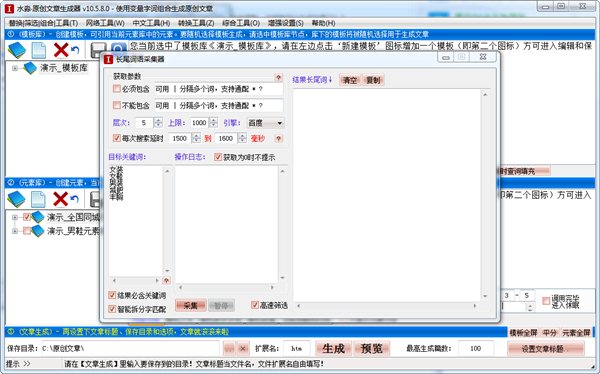Click stepper arrows of 上限 value 1000

(x=214, y=123)
